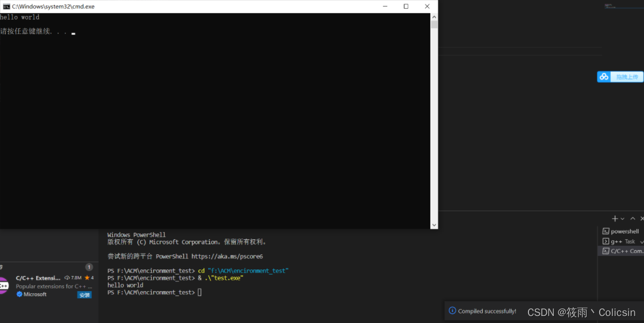Install the C/C++ Extension pack via 安装
The width and height of the screenshot is (644, 323).
[84, 295]
